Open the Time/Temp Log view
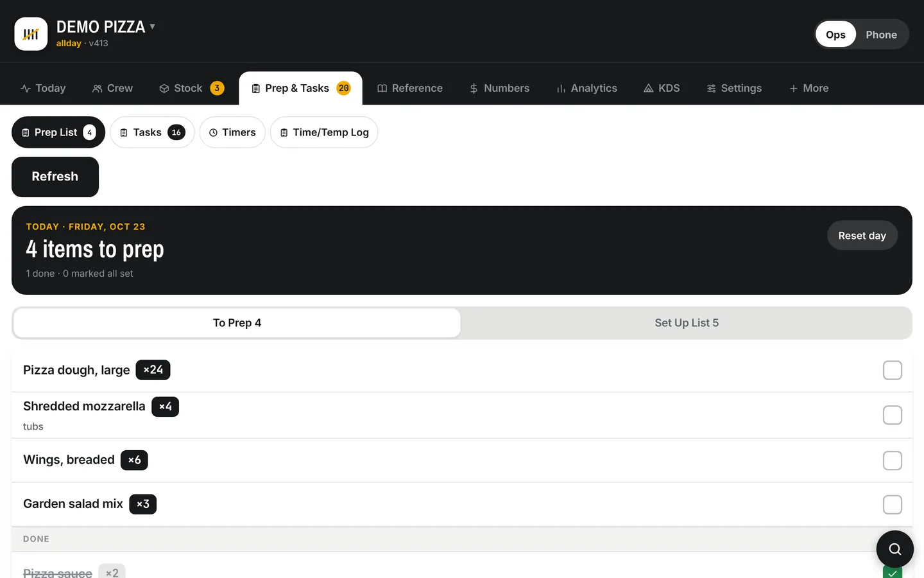 [324, 132]
